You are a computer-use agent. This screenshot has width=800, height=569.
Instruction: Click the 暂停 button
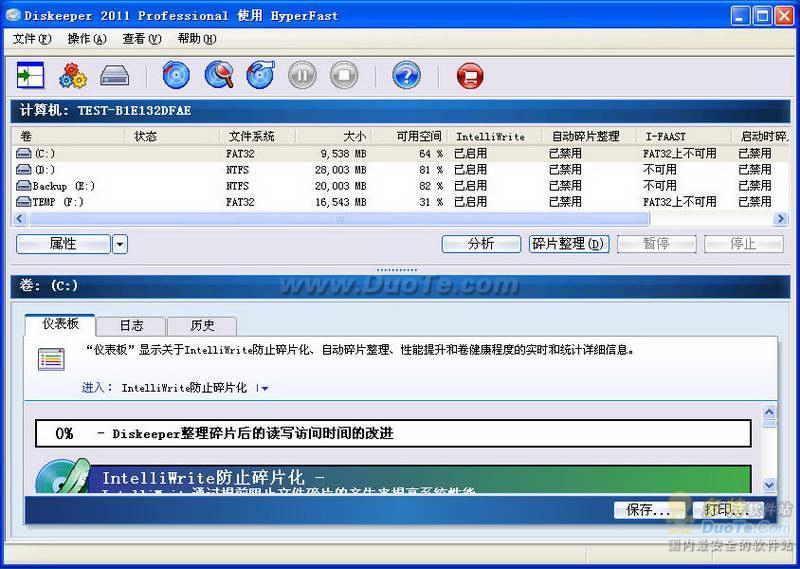tap(657, 244)
